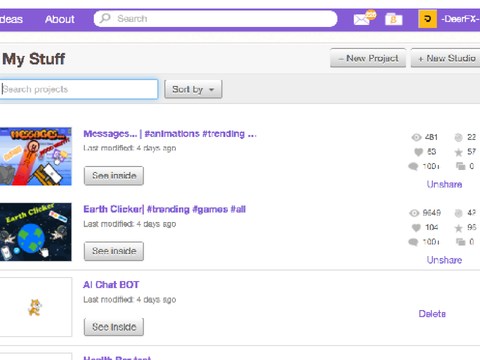Click the magnifier icon in the search bar
This screenshot has height=360, width=480.
click(105, 18)
